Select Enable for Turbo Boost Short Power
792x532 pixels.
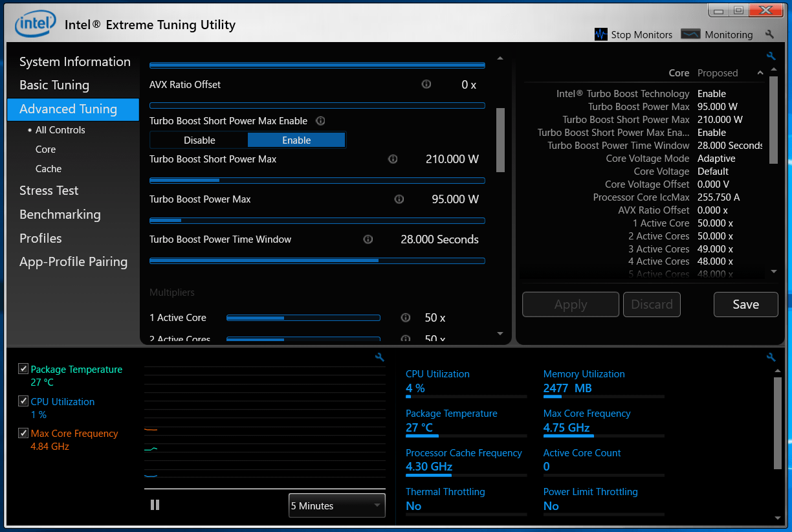tap(296, 140)
